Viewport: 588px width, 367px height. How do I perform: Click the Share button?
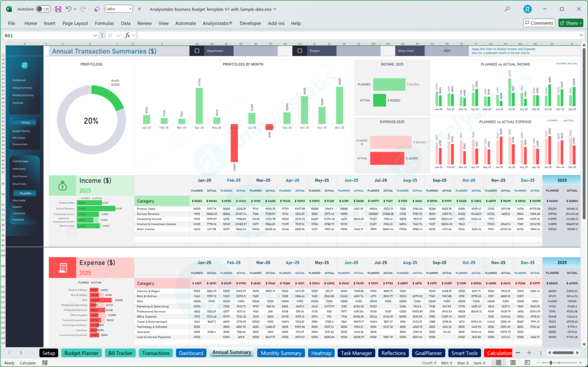pyautogui.click(x=570, y=23)
